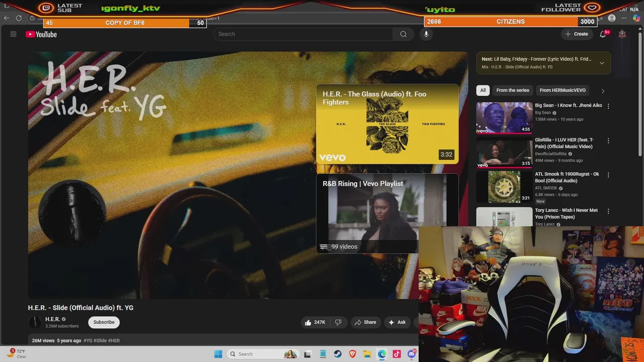This screenshot has height=362, width=644.
Task: Subscribe to the H.E.R. channel
Action: pos(104,322)
